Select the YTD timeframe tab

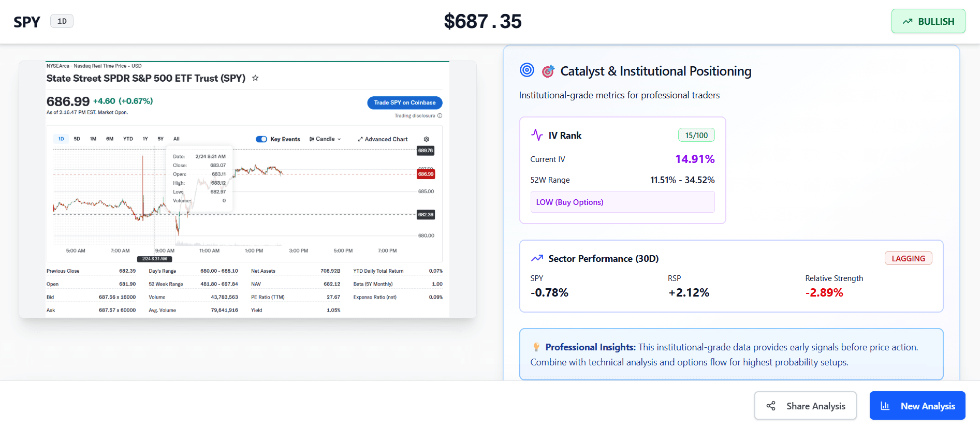(x=127, y=139)
